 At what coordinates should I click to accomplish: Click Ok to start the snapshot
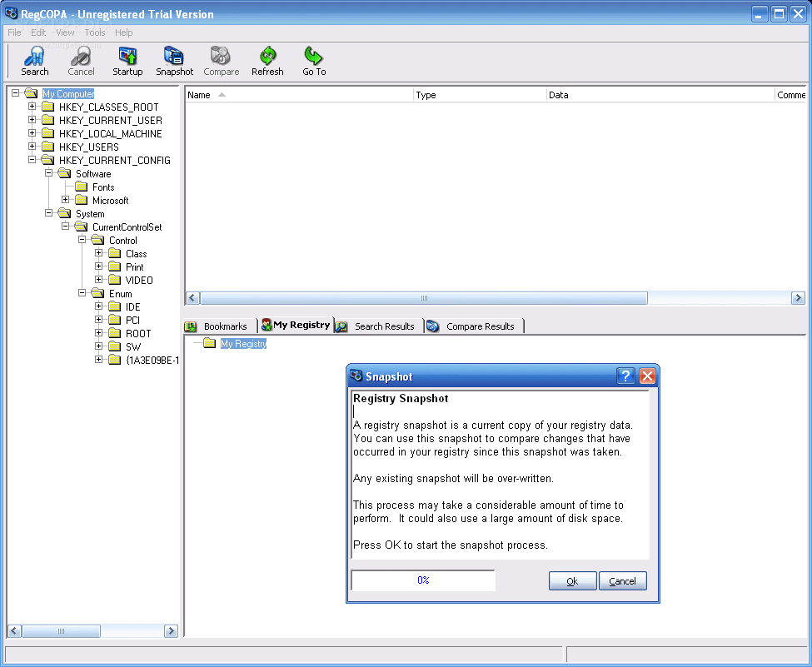(572, 581)
